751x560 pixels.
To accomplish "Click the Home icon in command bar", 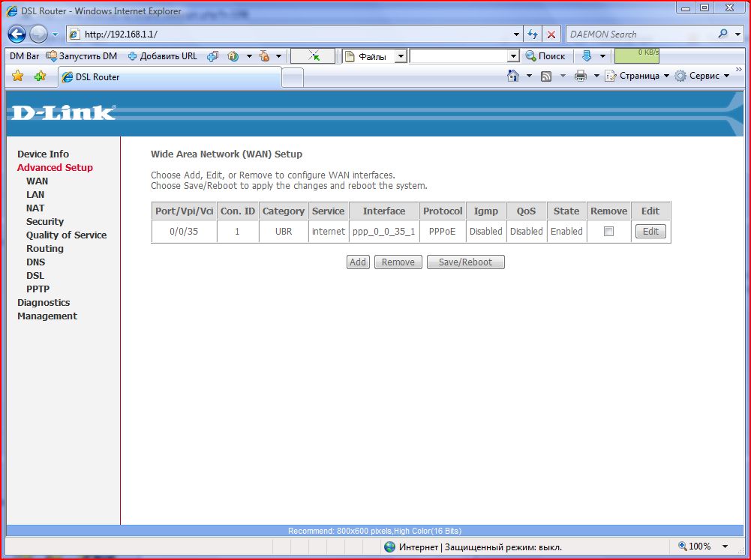I will click(x=513, y=76).
